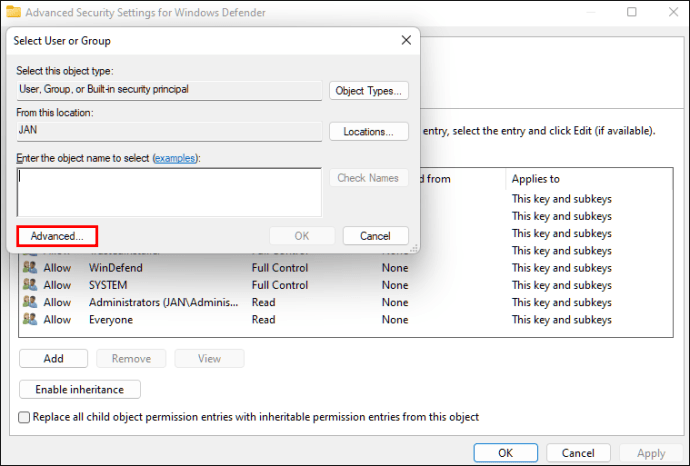The image size is (690, 466).
Task: Focus the object name text box
Action: pos(169,192)
